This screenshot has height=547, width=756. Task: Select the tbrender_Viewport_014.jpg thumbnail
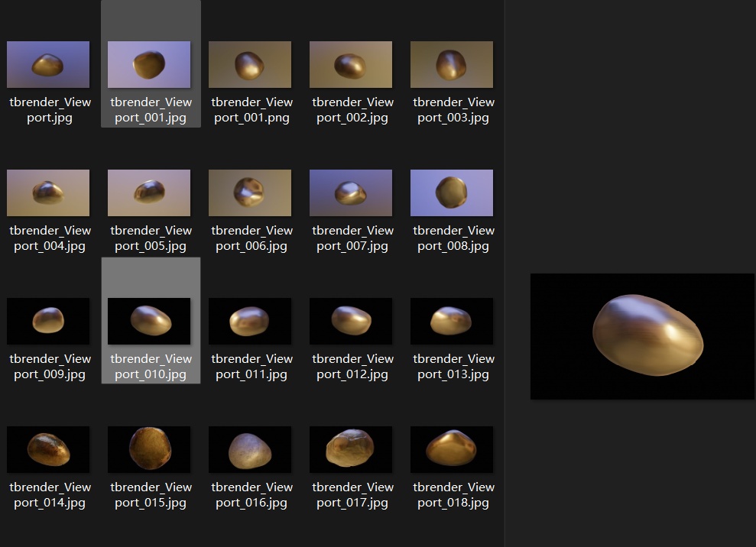coord(48,449)
